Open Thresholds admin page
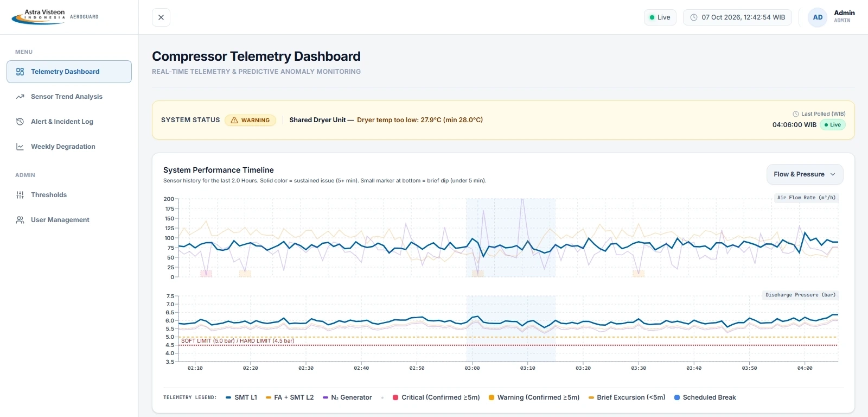Viewport: 868px width, 417px height. (69, 195)
